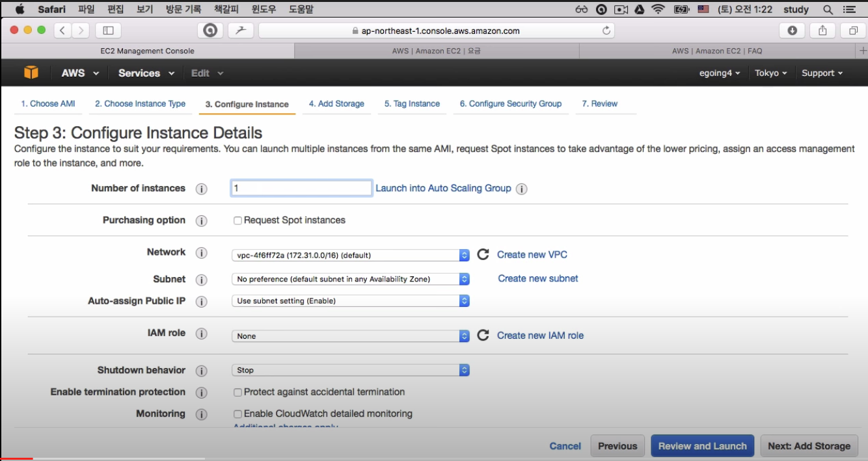
Task: Open new tab with plus button
Action: tap(863, 51)
